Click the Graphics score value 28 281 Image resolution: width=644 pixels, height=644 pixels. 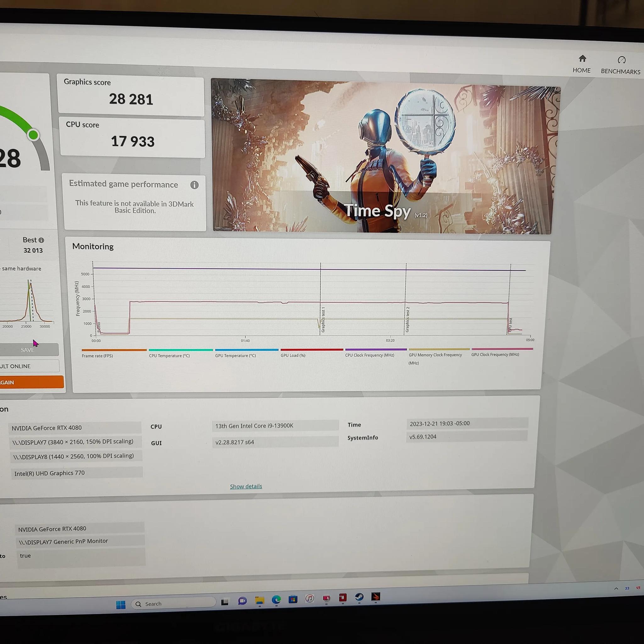pyautogui.click(x=131, y=99)
